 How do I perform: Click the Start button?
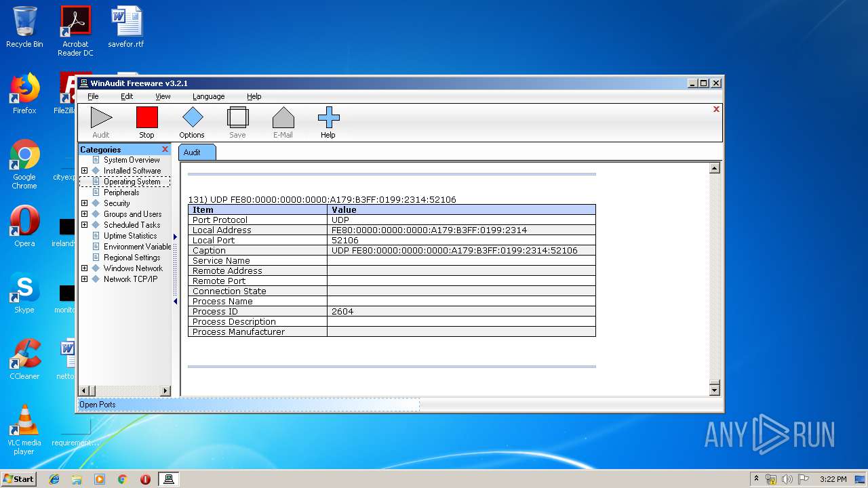coord(18,479)
